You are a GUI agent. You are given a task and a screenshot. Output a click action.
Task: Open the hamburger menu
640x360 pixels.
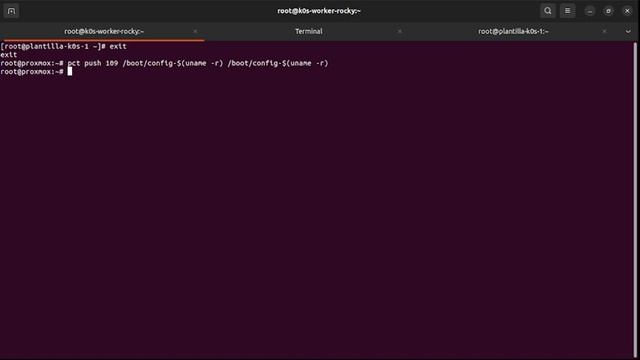click(x=567, y=11)
